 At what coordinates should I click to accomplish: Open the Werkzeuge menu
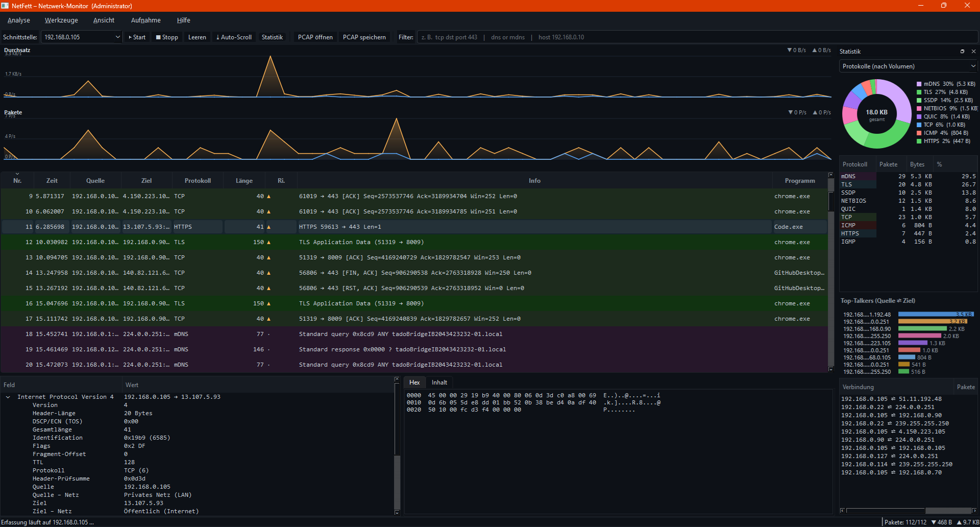pyautogui.click(x=61, y=20)
